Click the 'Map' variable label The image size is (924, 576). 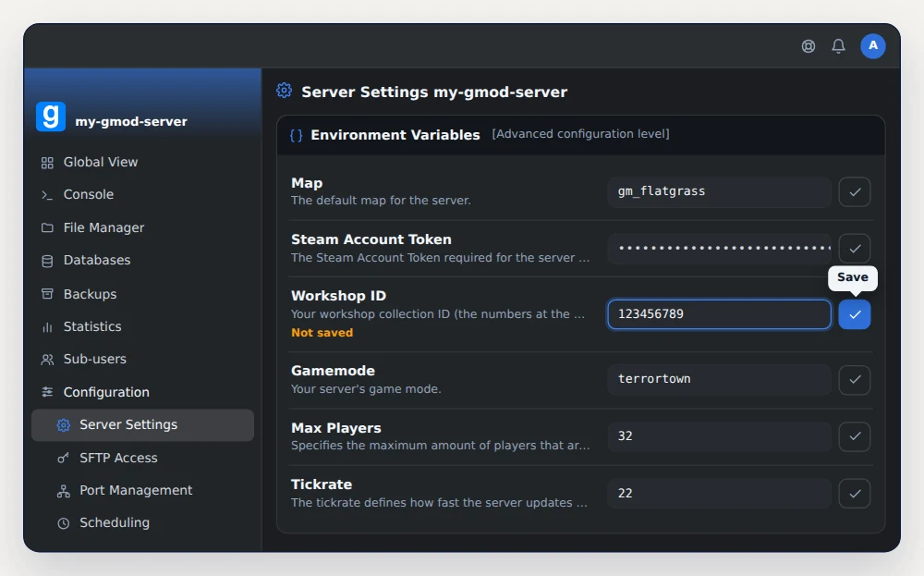(x=307, y=183)
